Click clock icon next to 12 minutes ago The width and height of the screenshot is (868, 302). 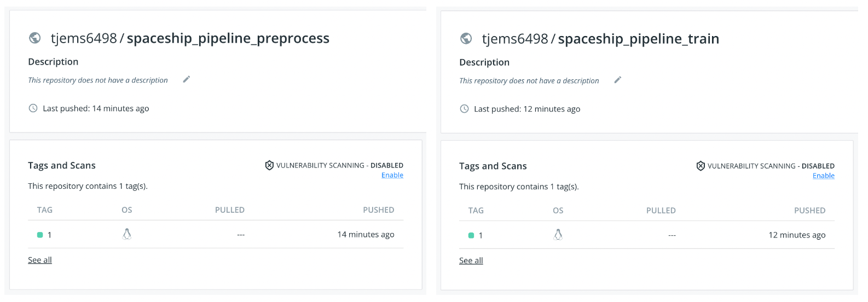[x=464, y=109]
